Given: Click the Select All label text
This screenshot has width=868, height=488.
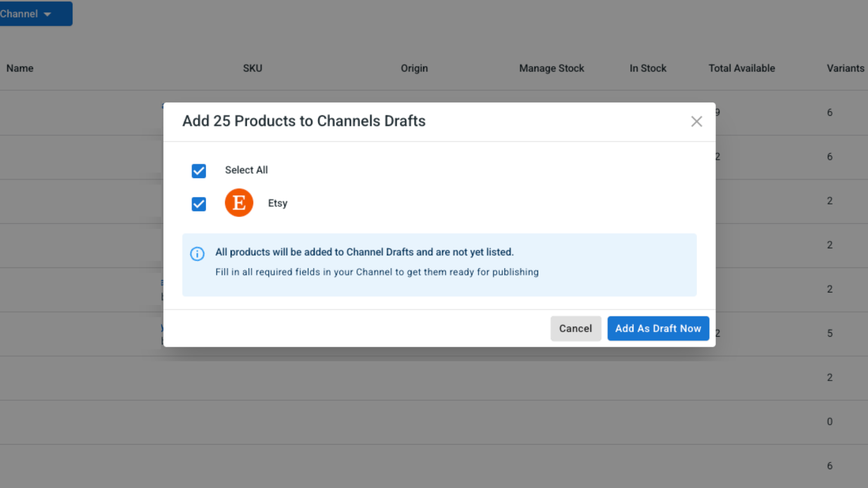Looking at the screenshot, I should 246,170.
